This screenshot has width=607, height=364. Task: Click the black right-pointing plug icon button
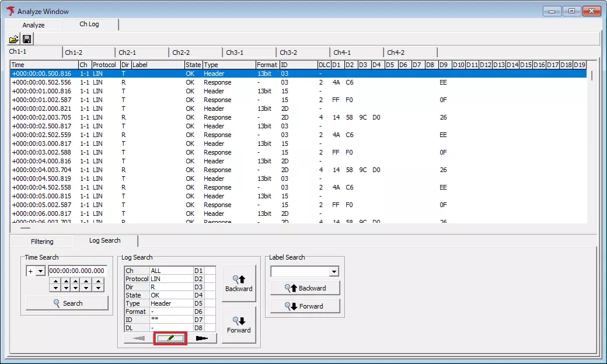pyautogui.click(x=202, y=338)
